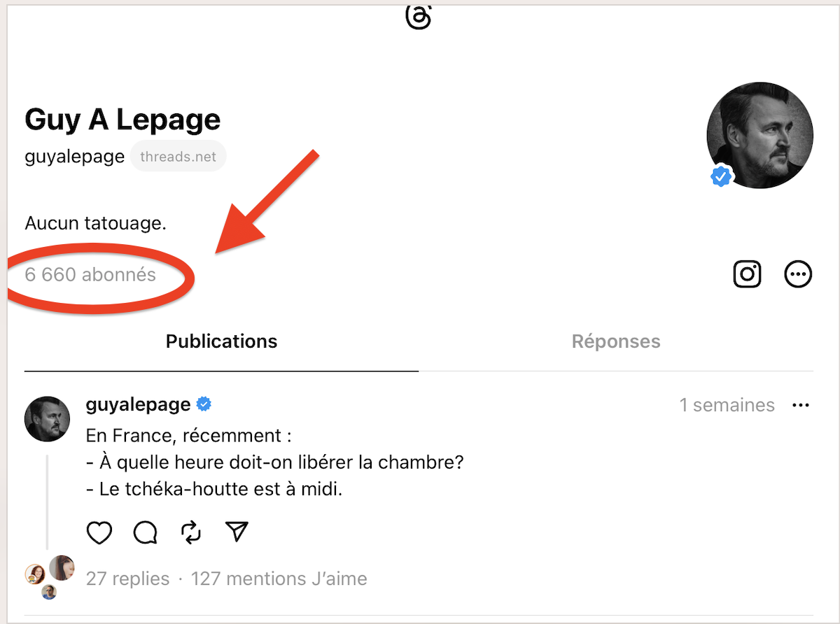Share the post via paper-plane icon
This screenshot has height=624, width=840.
pos(237,533)
